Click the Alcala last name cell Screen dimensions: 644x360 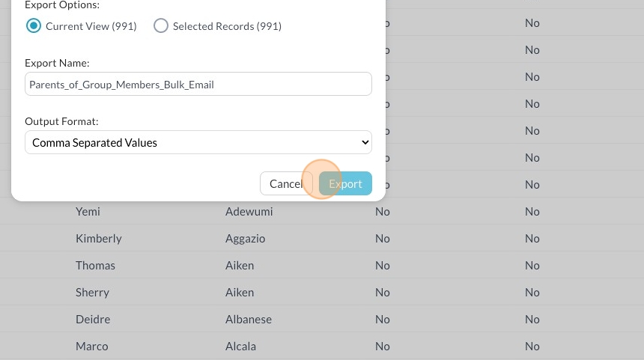tap(240, 347)
